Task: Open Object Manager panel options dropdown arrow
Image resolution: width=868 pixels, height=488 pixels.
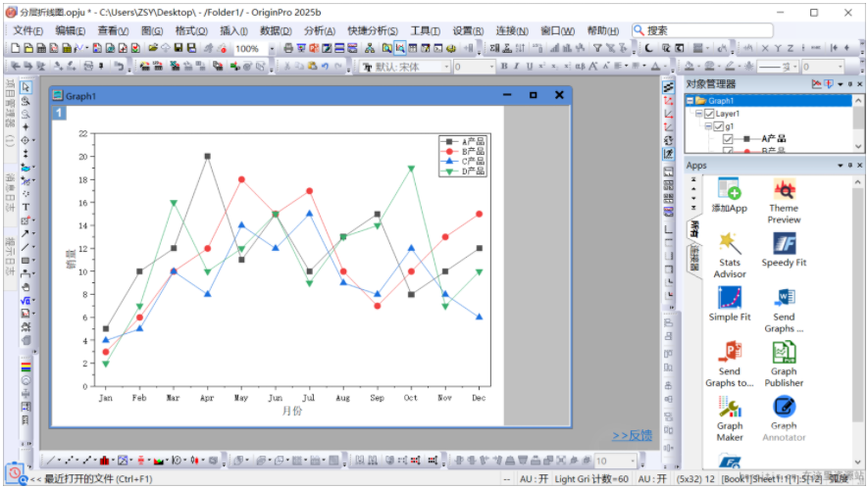Action: [x=841, y=84]
